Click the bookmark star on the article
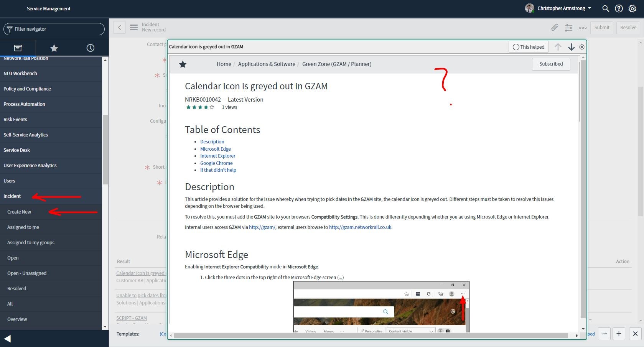Viewport: 644px width, 347px height. (183, 64)
